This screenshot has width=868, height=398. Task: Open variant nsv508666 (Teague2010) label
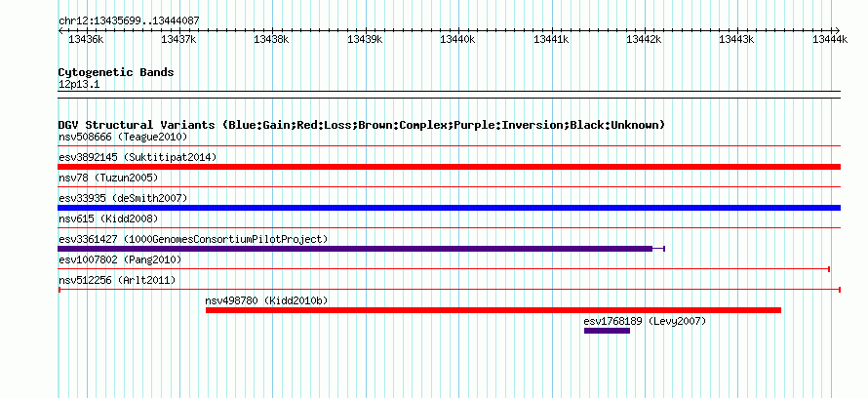pos(123,137)
